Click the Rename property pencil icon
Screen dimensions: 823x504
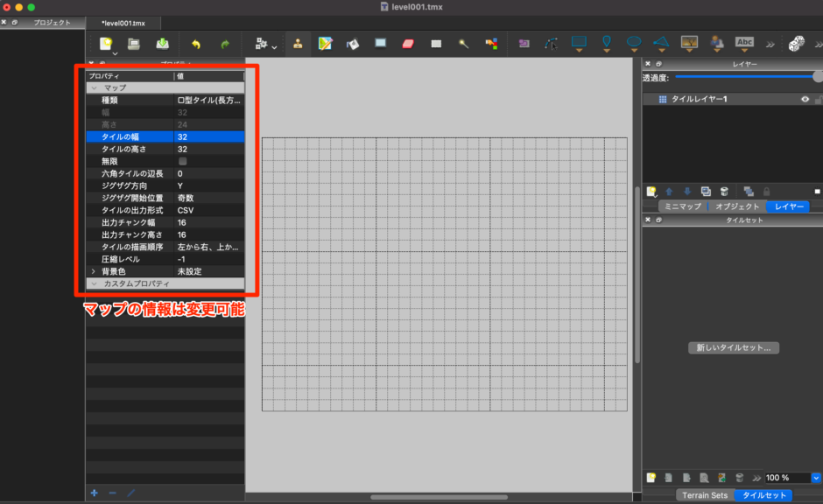(130, 493)
